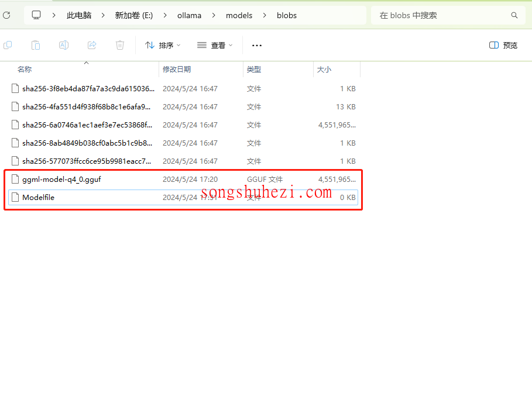Click the search magnifier icon
Viewport: 532px width, 393px height.
coord(514,15)
